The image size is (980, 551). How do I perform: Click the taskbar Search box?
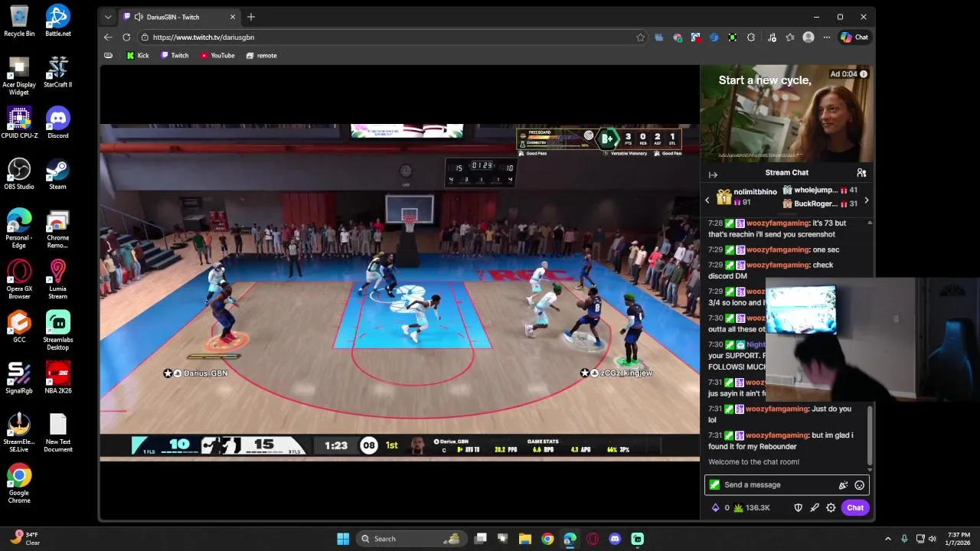pyautogui.click(x=412, y=539)
